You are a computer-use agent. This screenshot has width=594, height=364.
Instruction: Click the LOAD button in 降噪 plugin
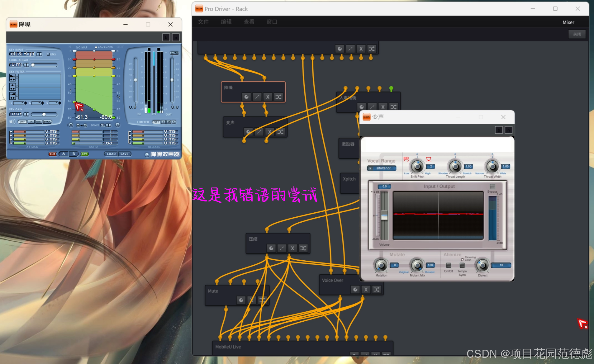pyautogui.click(x=111, y=154)
